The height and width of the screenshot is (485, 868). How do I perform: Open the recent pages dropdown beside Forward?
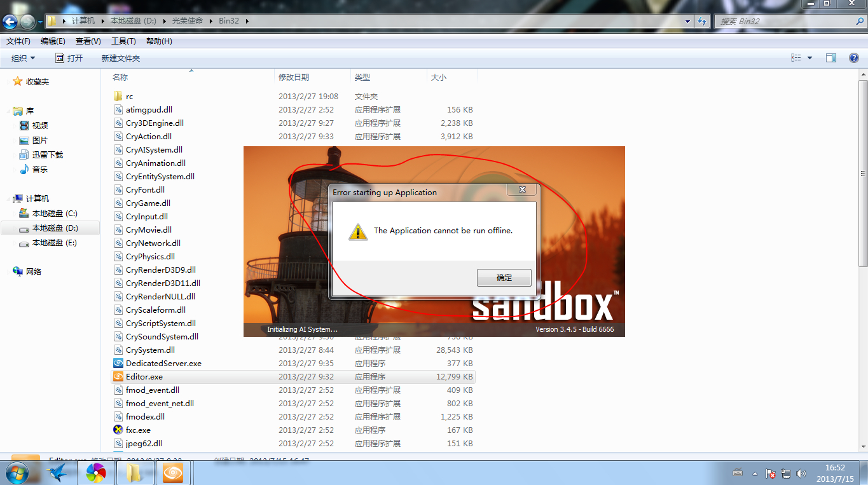[x=40, y=21]
